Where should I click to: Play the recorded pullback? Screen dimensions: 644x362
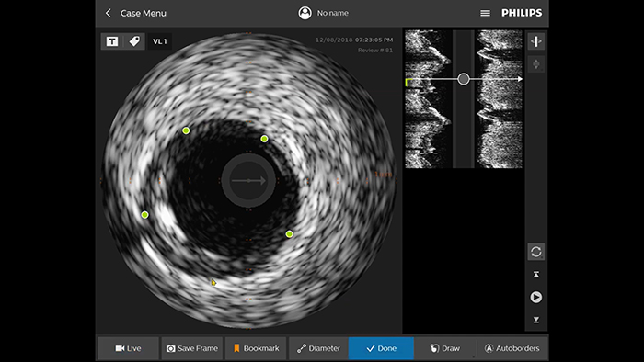[536, 297]
